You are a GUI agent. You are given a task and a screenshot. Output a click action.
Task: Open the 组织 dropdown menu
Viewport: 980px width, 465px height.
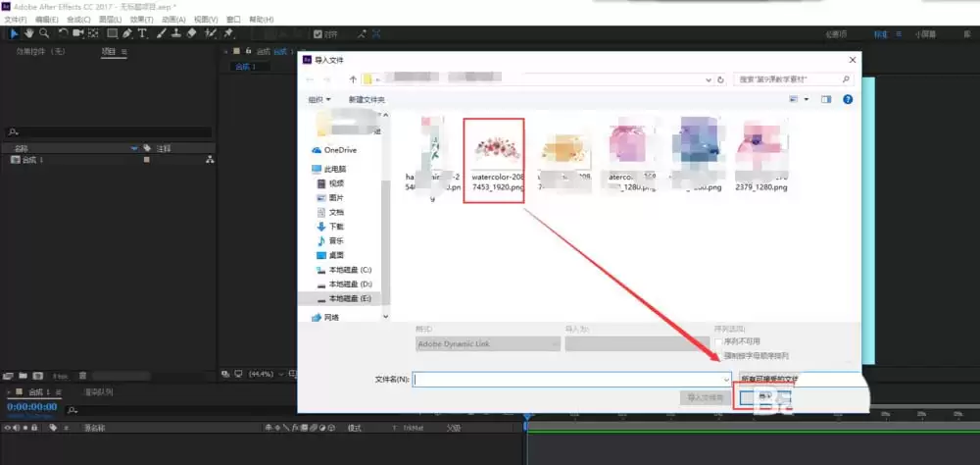(319, 99)
